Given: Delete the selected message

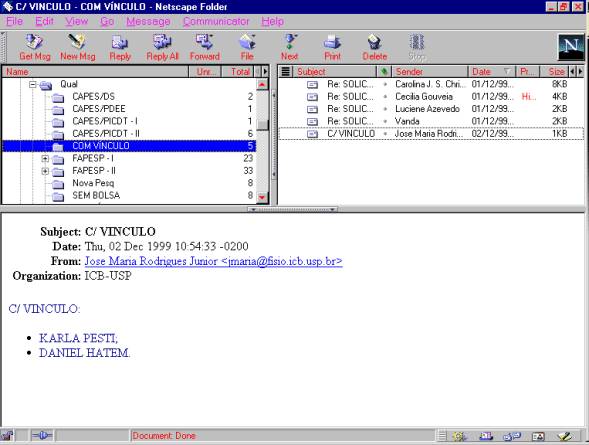Looking at the screenshot, I should [x=375, y=47].
